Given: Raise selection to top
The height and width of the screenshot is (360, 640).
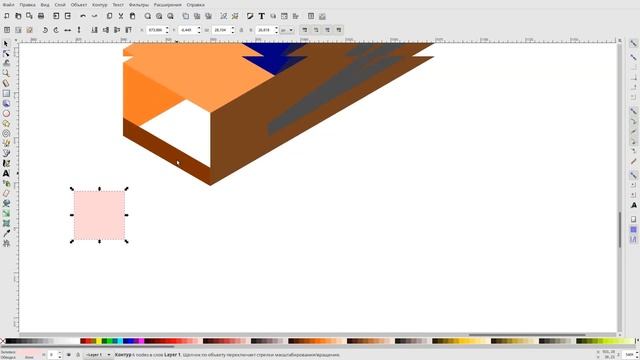Looking at the screenshot, I should click(x=129, y=30).
